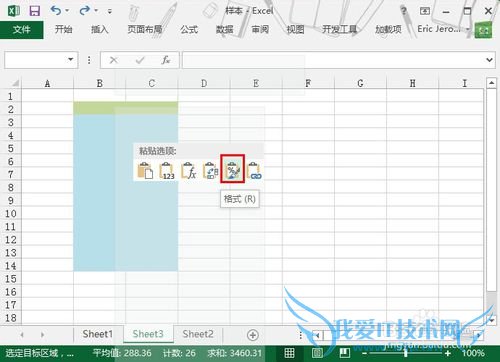Click the 100% zoom level

pos(473,353)
